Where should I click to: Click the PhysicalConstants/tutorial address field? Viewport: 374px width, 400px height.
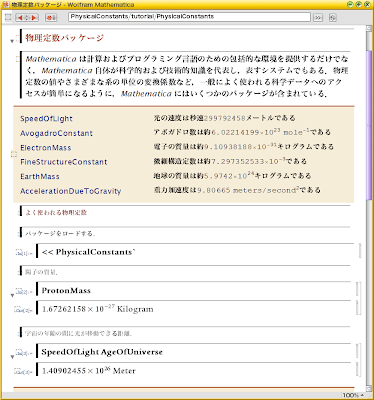(189, 17)
